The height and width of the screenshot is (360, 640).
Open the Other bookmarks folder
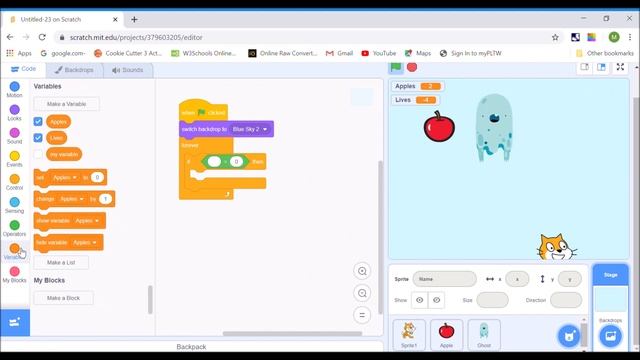tap(604, 53)
